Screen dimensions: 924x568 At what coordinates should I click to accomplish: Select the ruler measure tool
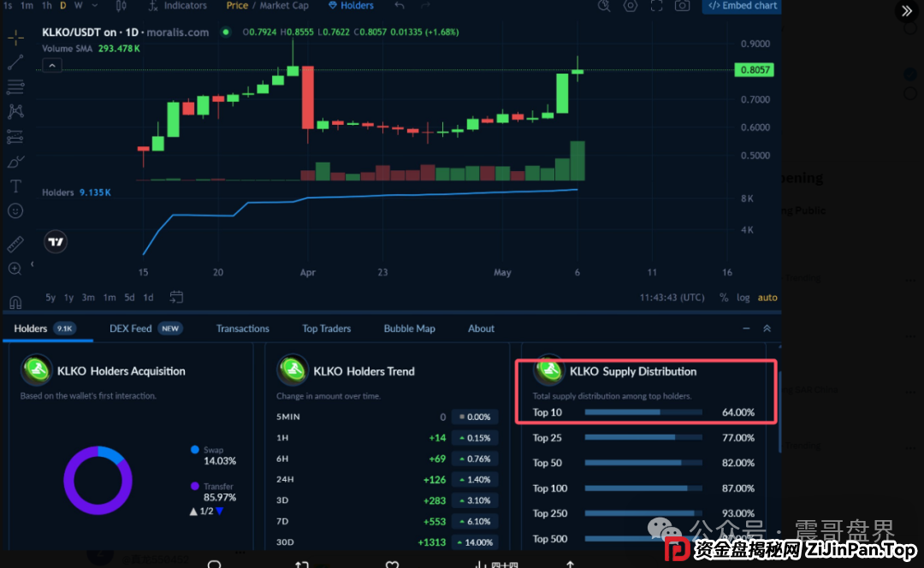(x=15, y=244)
